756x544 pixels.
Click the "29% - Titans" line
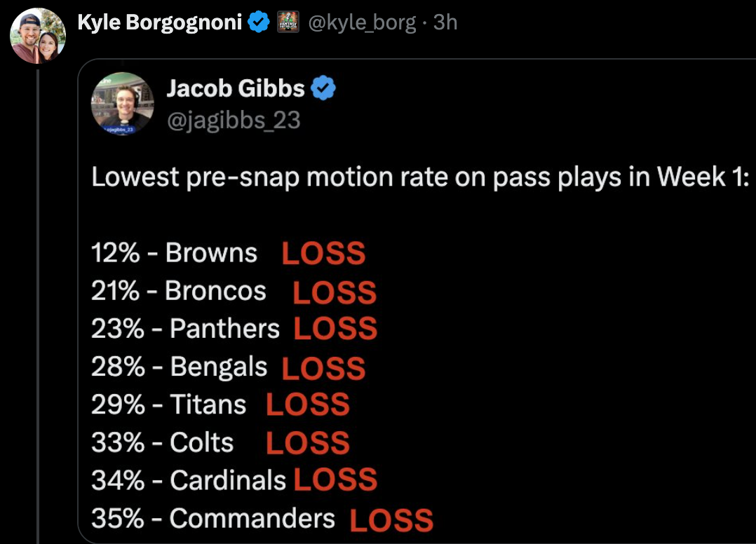169,404
